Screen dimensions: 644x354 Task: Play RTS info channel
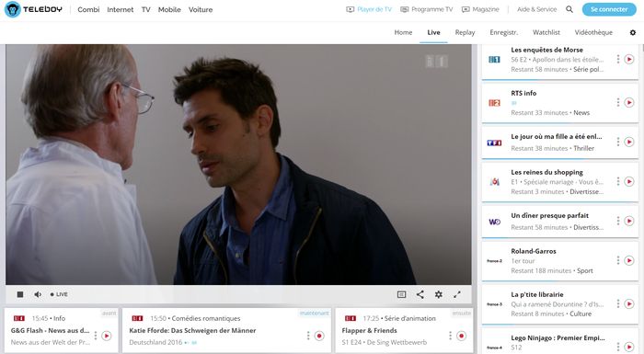[x=629, y=102]
